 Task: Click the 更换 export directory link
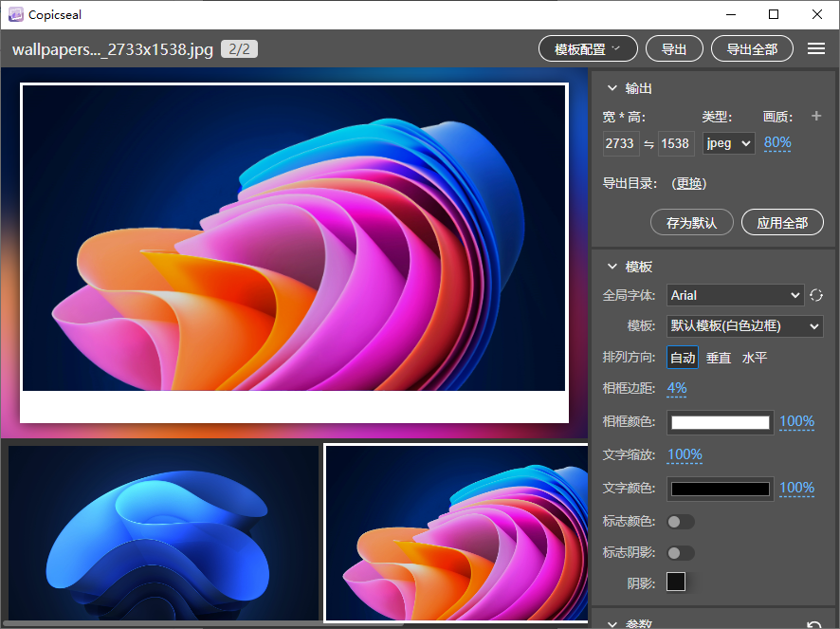(x=688, y=184)
